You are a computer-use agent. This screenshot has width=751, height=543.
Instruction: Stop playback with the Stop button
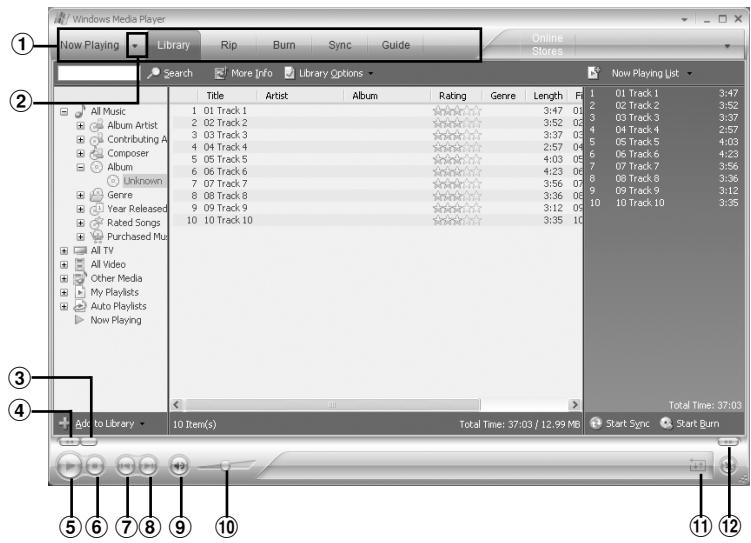96,465
